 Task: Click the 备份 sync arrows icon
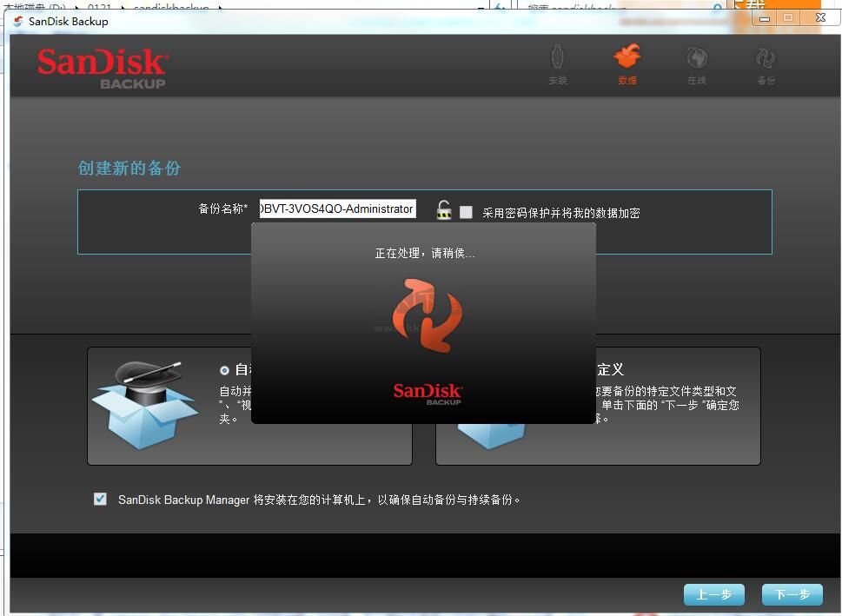[x=765, y=59]
